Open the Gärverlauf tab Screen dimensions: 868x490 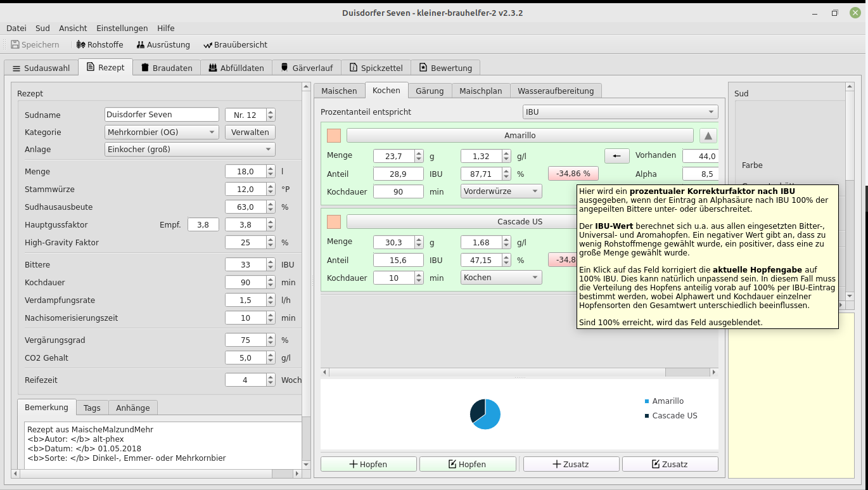coord(306,68)
